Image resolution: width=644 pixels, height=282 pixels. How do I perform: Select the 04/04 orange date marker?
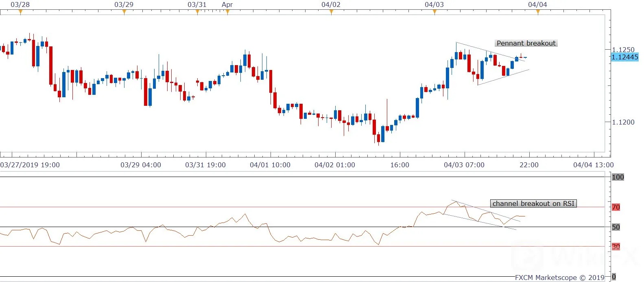click(538, 12)
